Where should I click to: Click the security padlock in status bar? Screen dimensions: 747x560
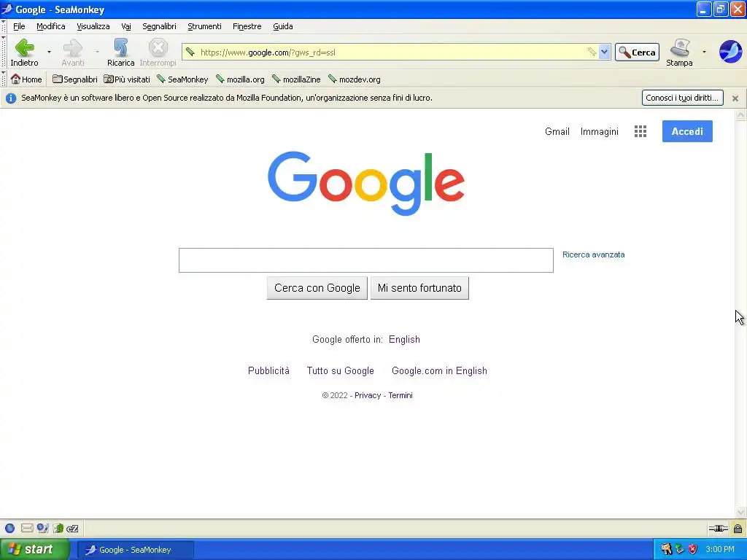[738, 528]
